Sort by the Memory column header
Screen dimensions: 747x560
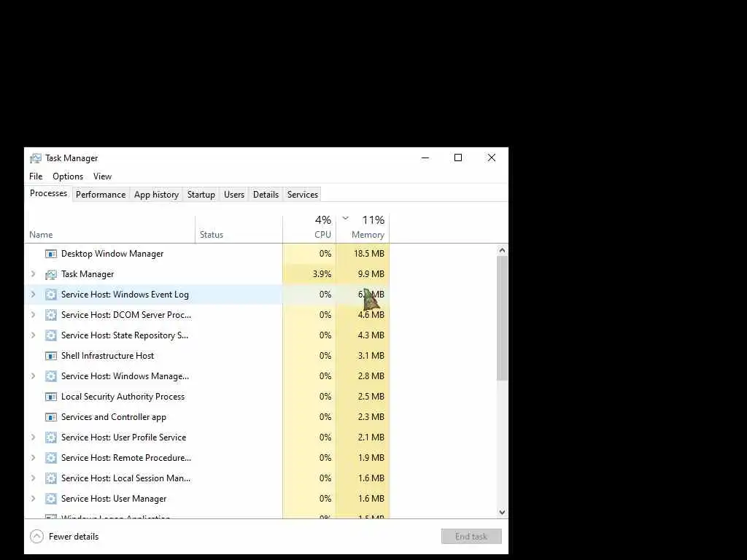point(363,229)
